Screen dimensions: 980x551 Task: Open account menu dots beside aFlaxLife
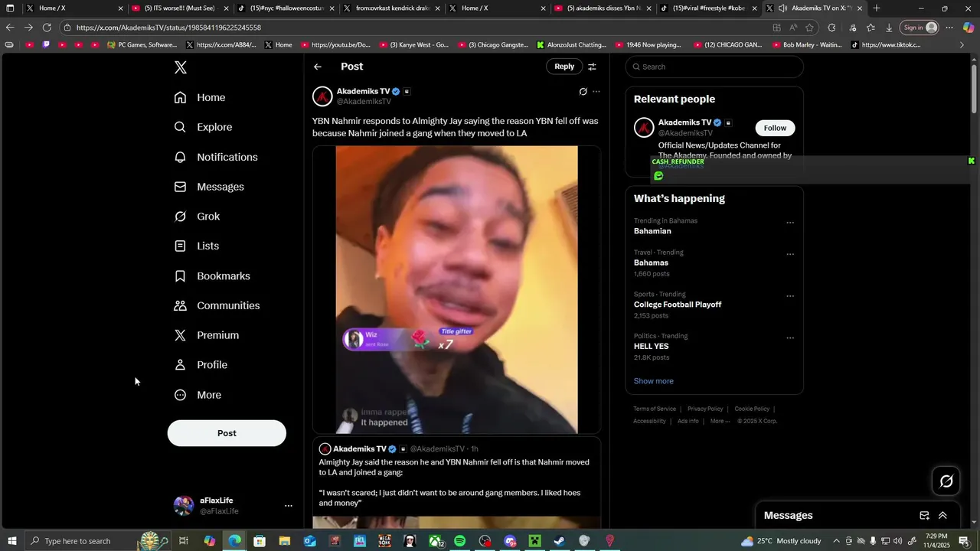pyautogui.click(x=289, y=506)
